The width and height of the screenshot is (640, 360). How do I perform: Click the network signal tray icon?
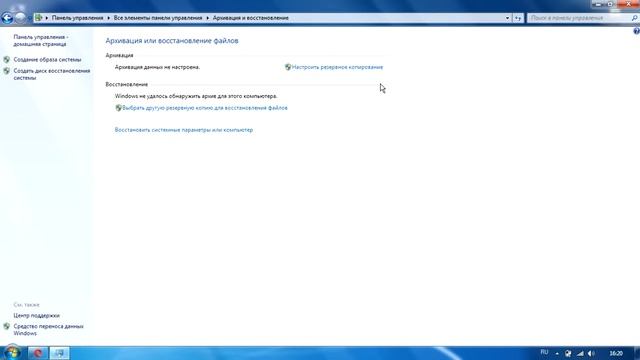[x=580, y=353]
